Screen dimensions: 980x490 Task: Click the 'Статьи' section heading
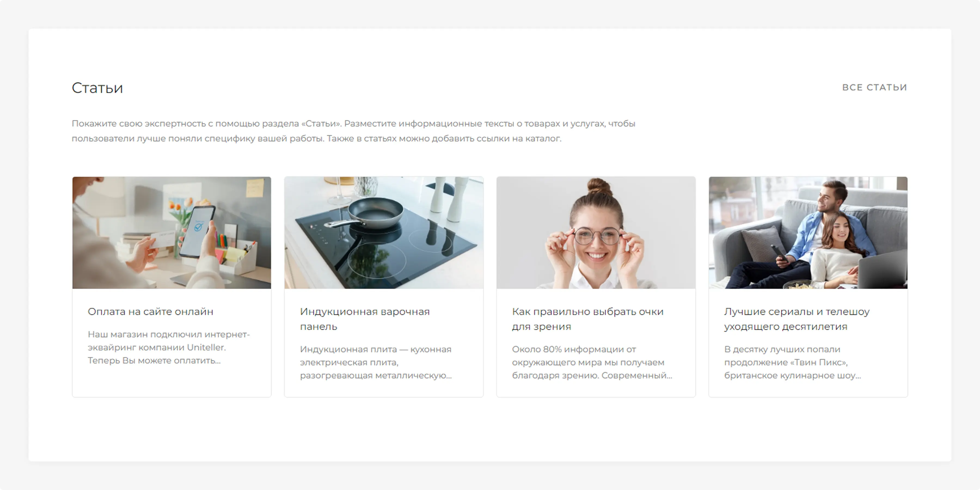click(97, 88)
